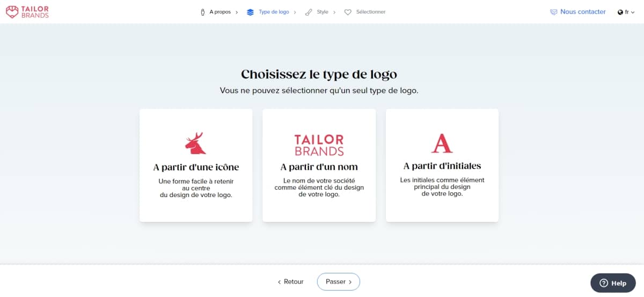Click the Tailor Brands logo in header

pyautogui.click(x=27, y=12)
